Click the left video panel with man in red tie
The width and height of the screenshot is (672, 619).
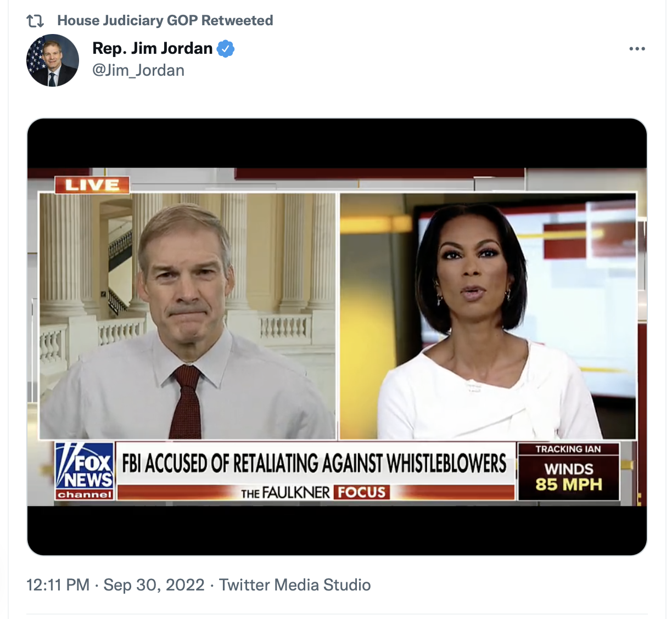tap(187, 316)
